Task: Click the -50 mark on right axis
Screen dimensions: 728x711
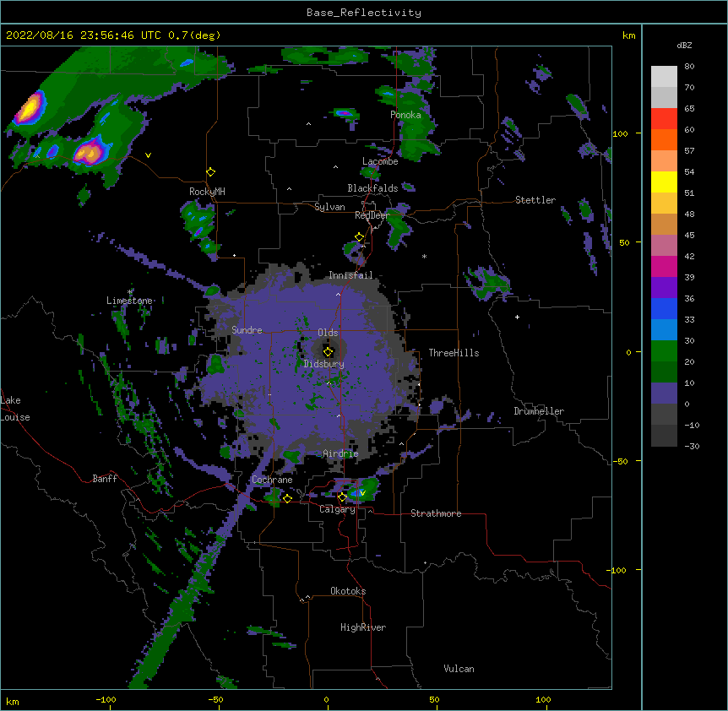Action: click(x=620, y=461)
